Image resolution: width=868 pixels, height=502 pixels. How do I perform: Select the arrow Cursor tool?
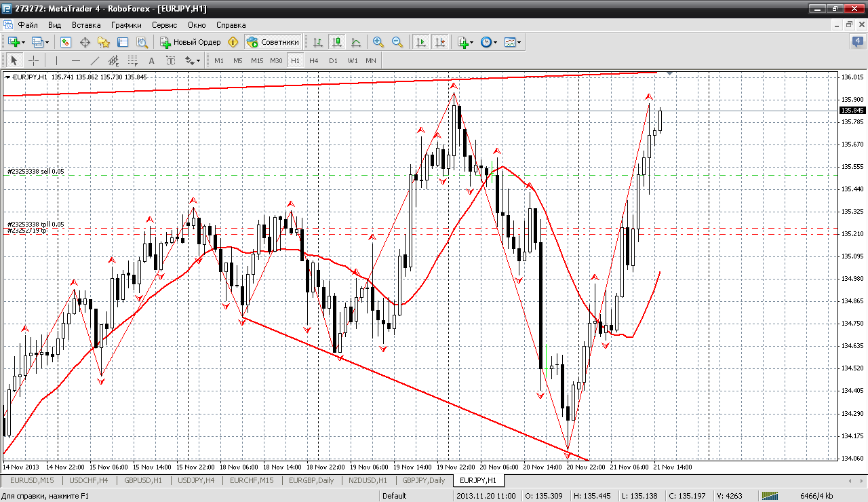click(x=14, y=60)
